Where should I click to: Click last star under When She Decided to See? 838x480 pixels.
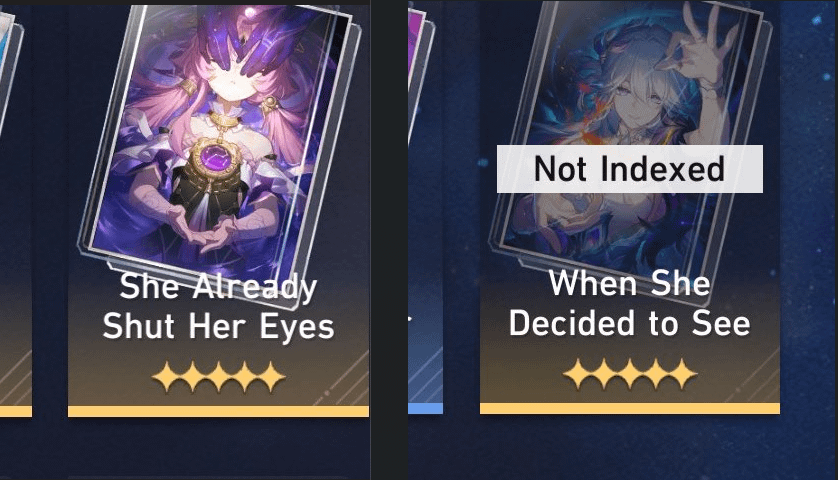pyautogui.click(x=682, y=373)
